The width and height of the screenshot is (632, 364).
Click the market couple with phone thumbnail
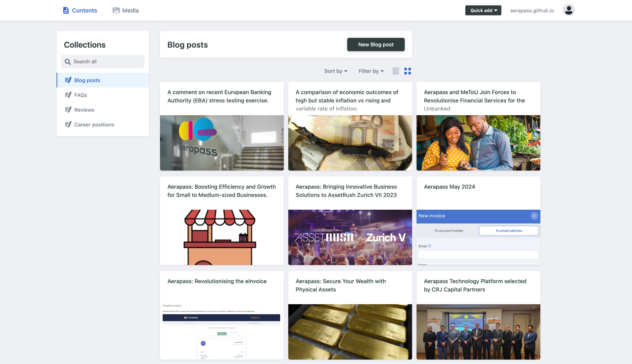[478, 143]
